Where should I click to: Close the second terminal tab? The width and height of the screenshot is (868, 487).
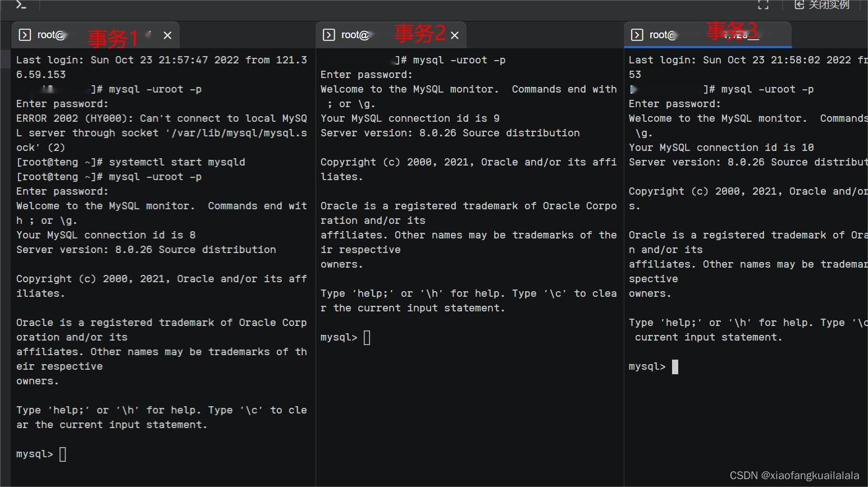click(455, 35)
